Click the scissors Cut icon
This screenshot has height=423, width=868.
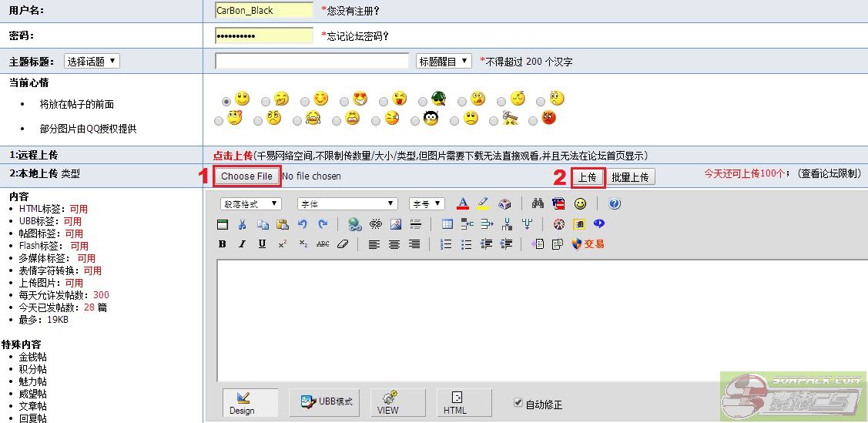[x=242, y=224]
